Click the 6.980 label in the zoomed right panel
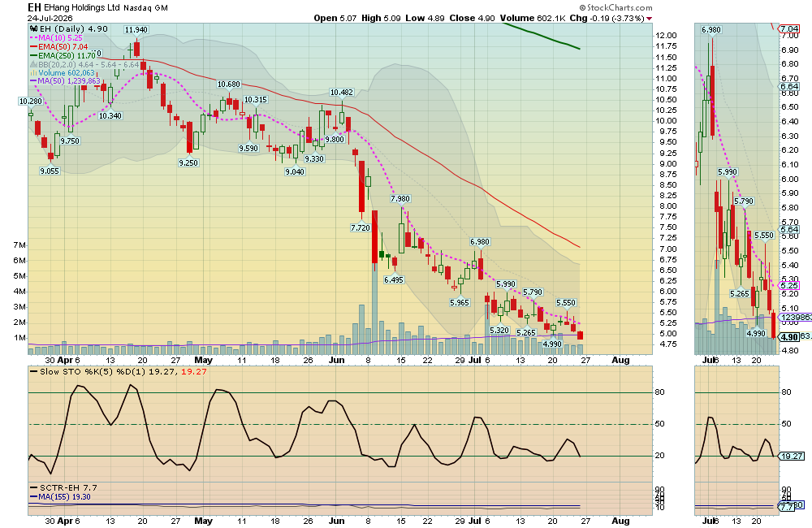The height and width of the screenshot is (528, 812). click(x=711, y=29)
